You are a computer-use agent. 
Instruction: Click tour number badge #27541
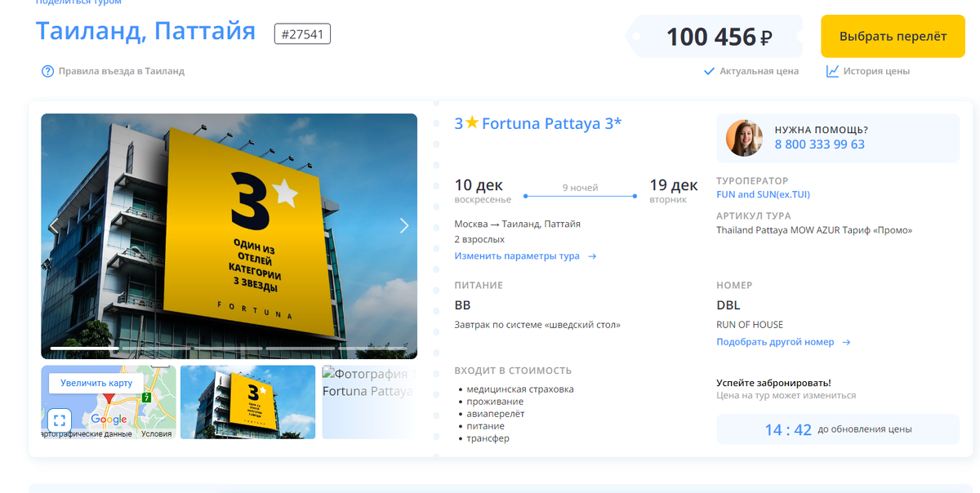point(302,34)
